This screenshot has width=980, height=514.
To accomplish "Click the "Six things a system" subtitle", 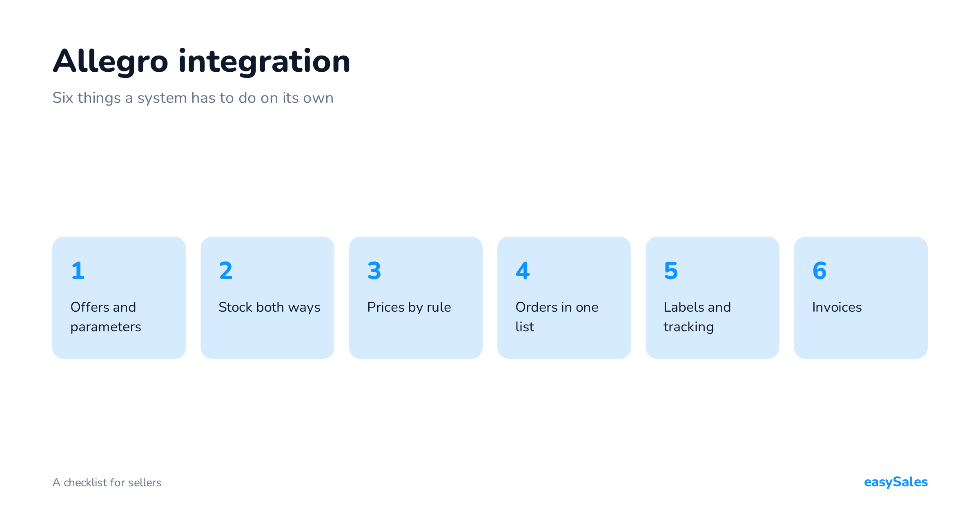I will pos(193,98).
